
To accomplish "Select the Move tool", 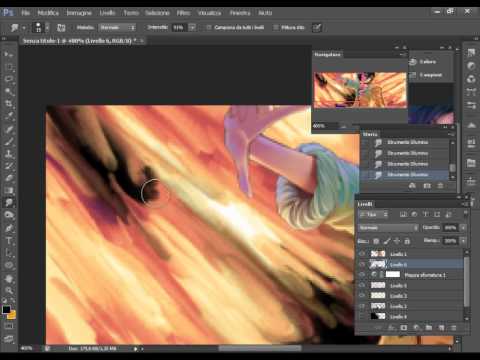I will (9, 54).
